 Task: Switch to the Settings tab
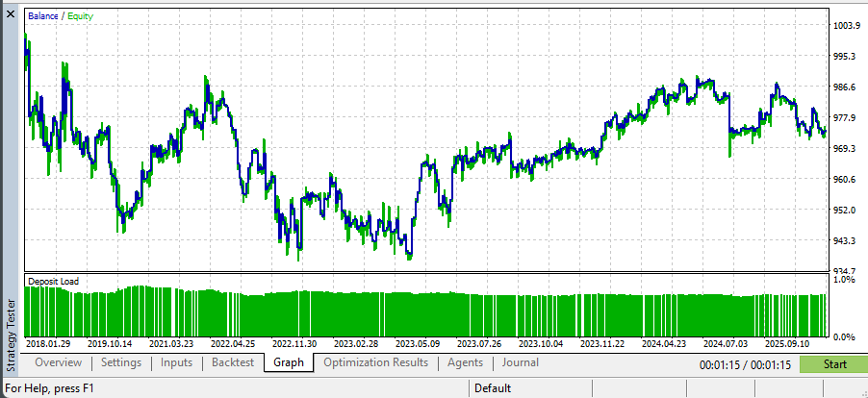coord(121,362)
